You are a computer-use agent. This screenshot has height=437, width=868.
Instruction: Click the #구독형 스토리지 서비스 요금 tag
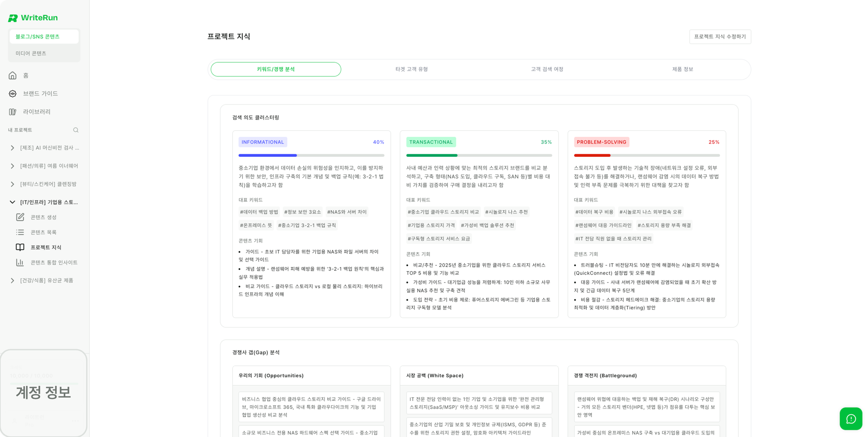[439, 239]
